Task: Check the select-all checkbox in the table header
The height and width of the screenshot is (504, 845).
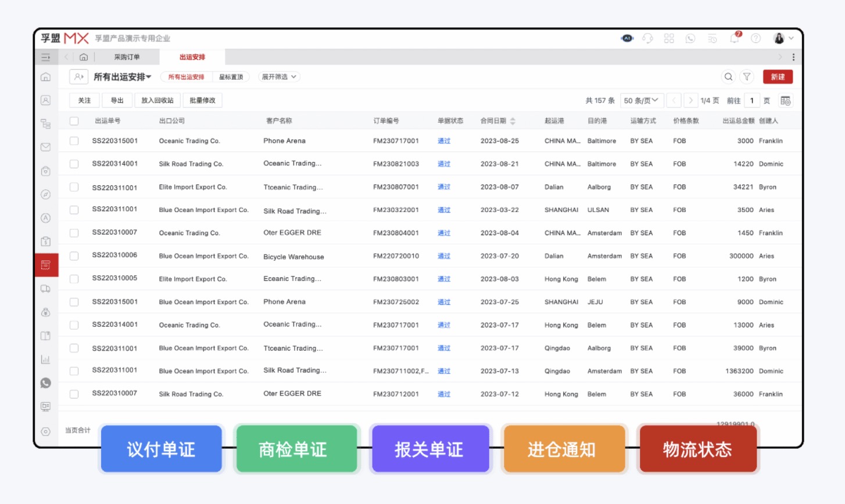Action: point(73,121)
